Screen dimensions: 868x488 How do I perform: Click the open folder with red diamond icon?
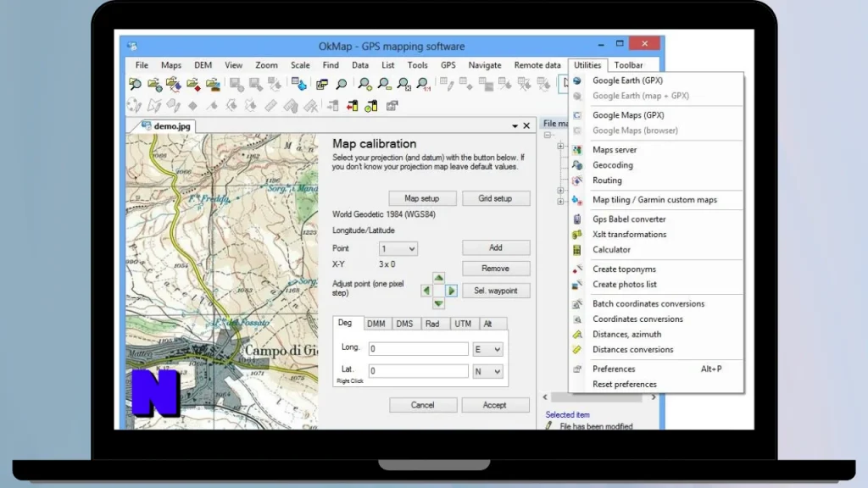(193, 84)
